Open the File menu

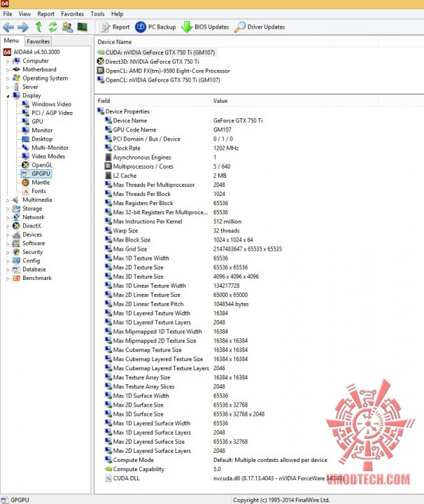[8, 14]
